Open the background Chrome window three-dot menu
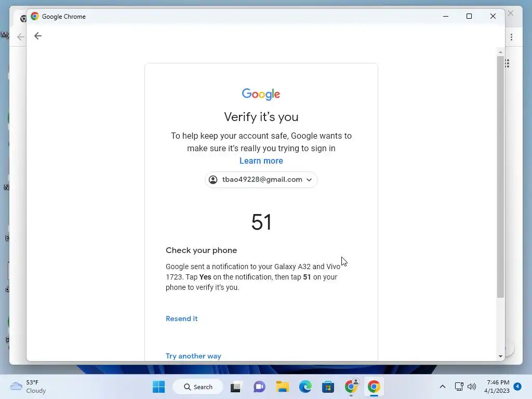 (511, 37)
